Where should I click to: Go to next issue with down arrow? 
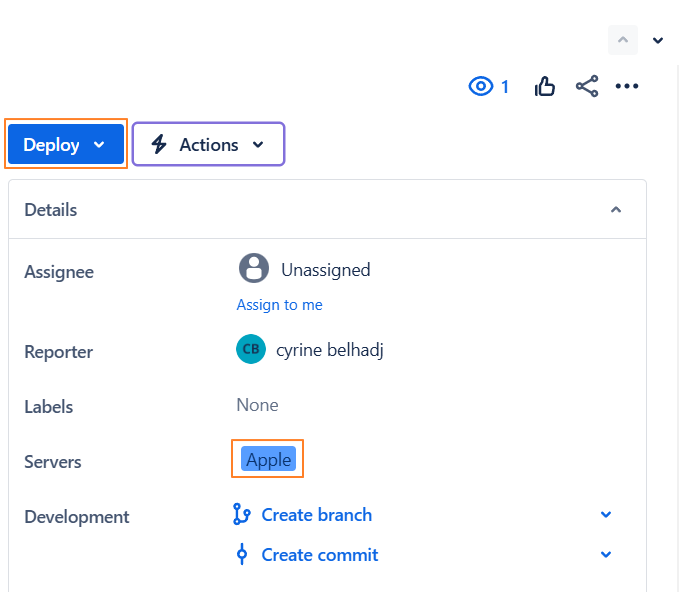pos(658,40)
